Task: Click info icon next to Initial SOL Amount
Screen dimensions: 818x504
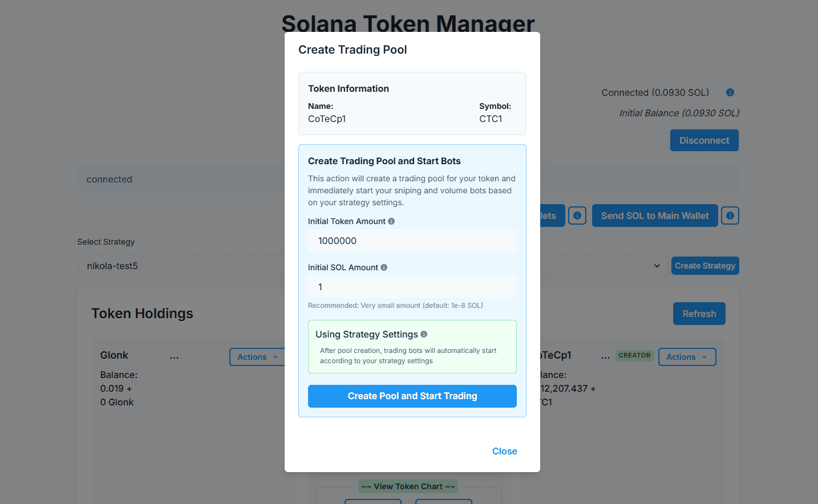Action: tap(384, 267)
